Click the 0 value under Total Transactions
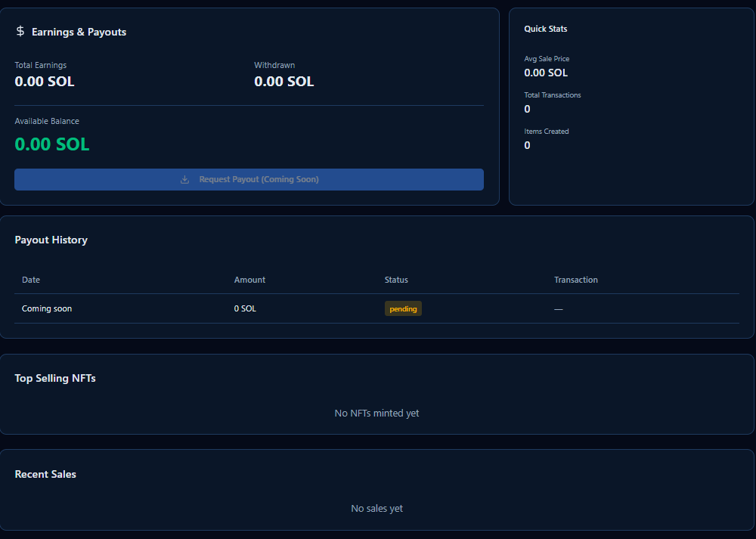The image size is (756, 539). point(527,109)
